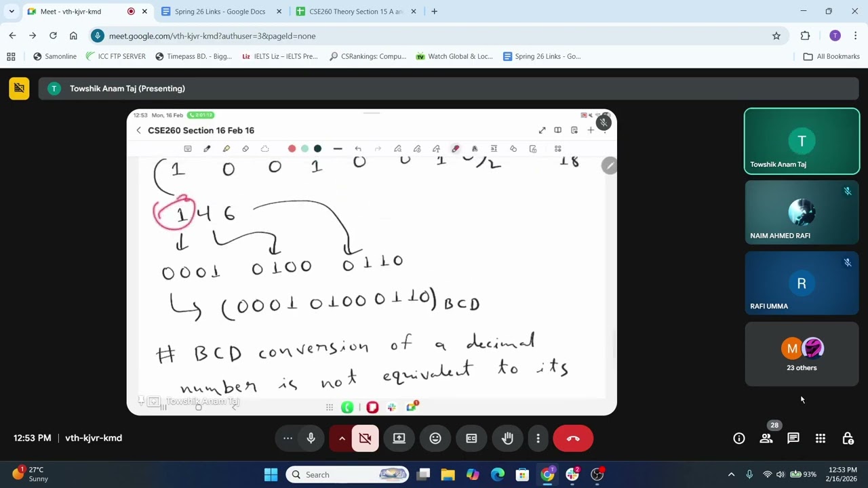Expand notes to full screen arrows icon
The width and height of the screenshot is (868, 488).
coord(542,130)
